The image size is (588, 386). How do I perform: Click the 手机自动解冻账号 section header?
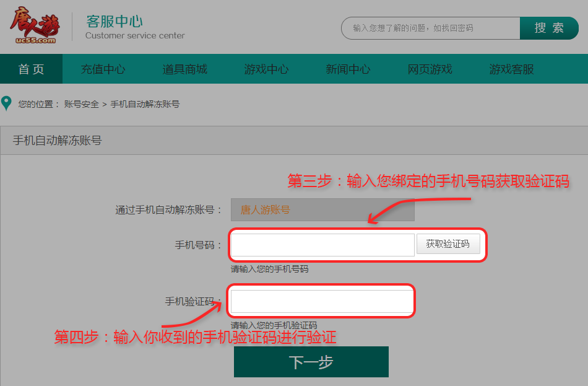[x=57, y=141]
